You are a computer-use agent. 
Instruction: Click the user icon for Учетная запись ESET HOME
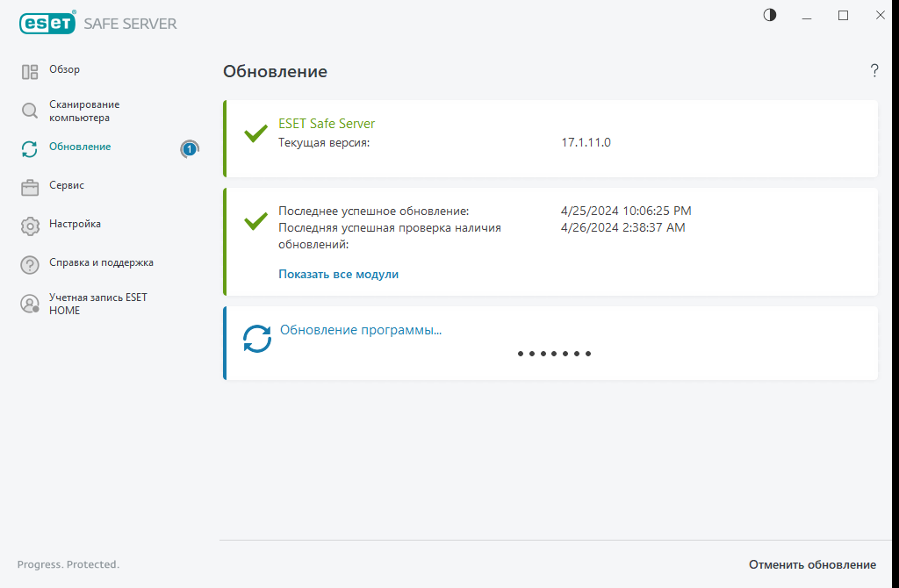[x=30, y=304]
